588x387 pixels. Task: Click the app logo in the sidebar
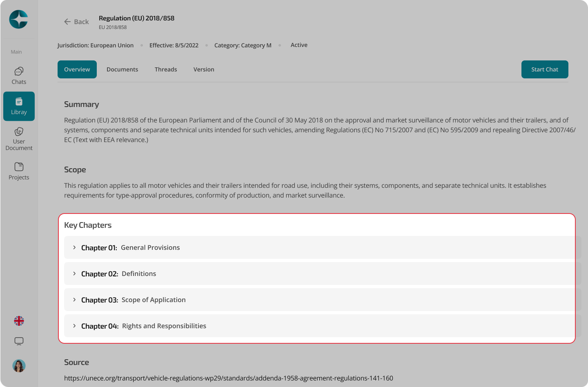coord(19,19)
